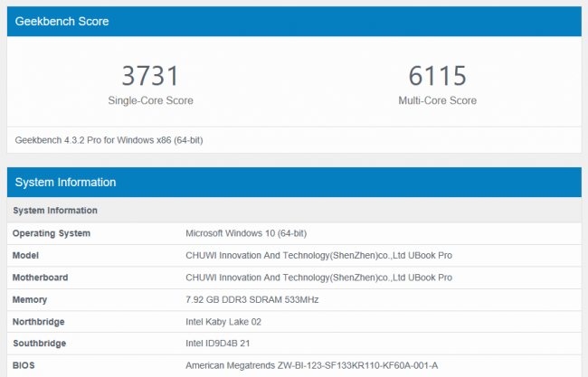This screenshot has height=377, width=588.
Task: Click the Memory row label
Action: 30,300
